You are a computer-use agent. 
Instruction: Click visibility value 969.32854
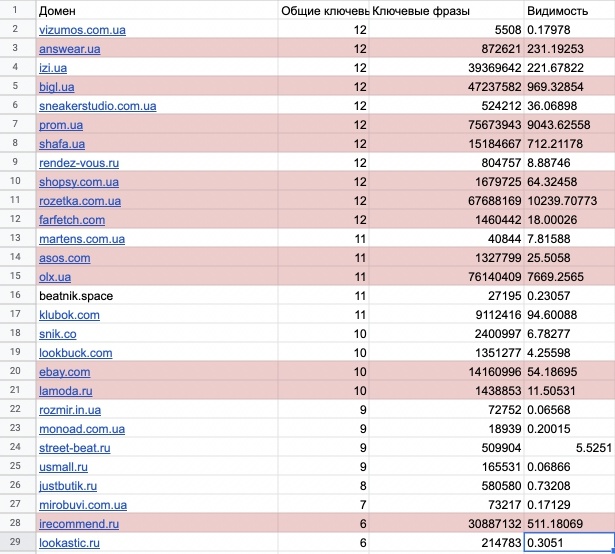(x=570, y=87)
